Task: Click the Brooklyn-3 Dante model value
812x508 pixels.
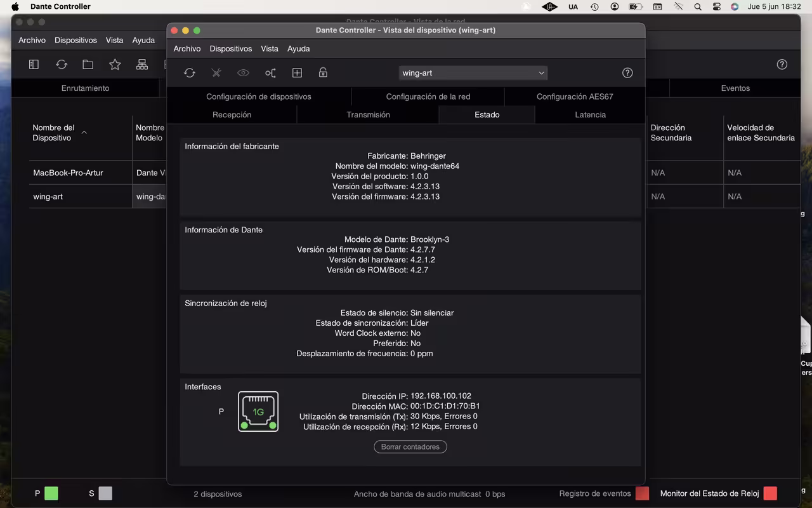Action: tap(430, 240)
